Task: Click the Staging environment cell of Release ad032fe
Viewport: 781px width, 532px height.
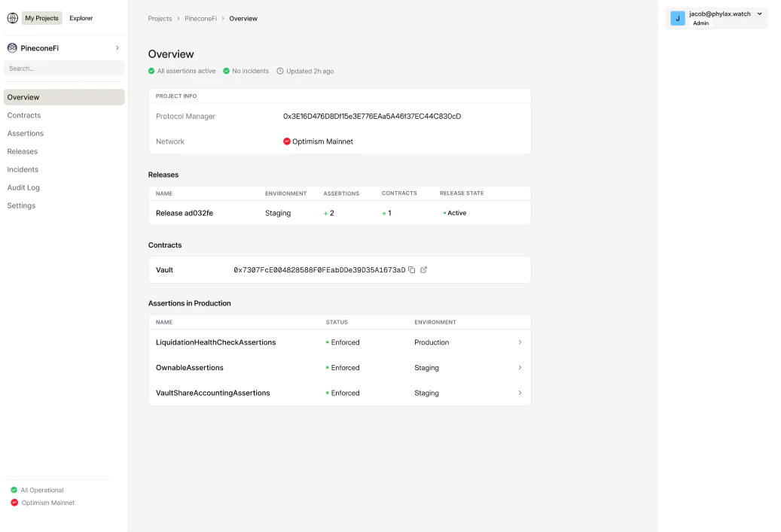Action: (278, 213)
